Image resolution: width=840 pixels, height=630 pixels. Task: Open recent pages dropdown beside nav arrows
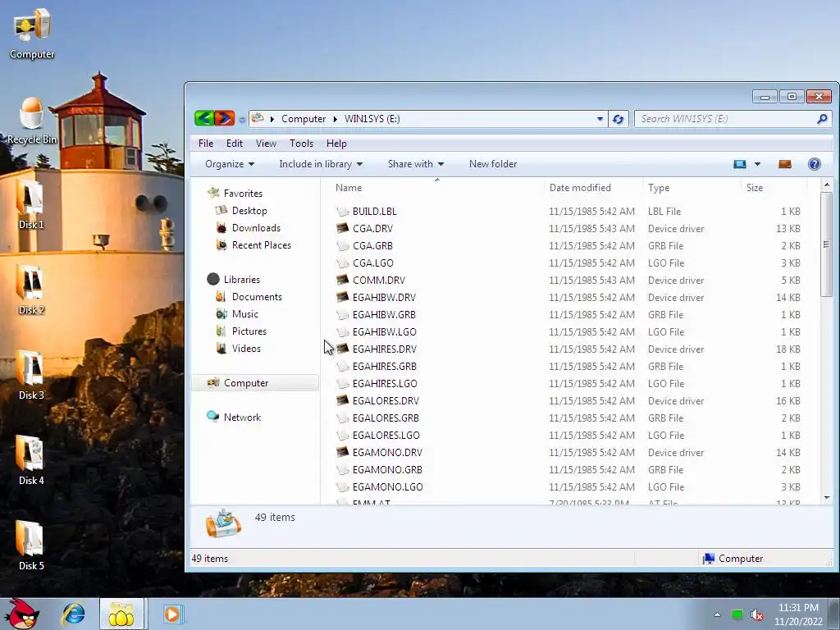click(x=242, y=120)
